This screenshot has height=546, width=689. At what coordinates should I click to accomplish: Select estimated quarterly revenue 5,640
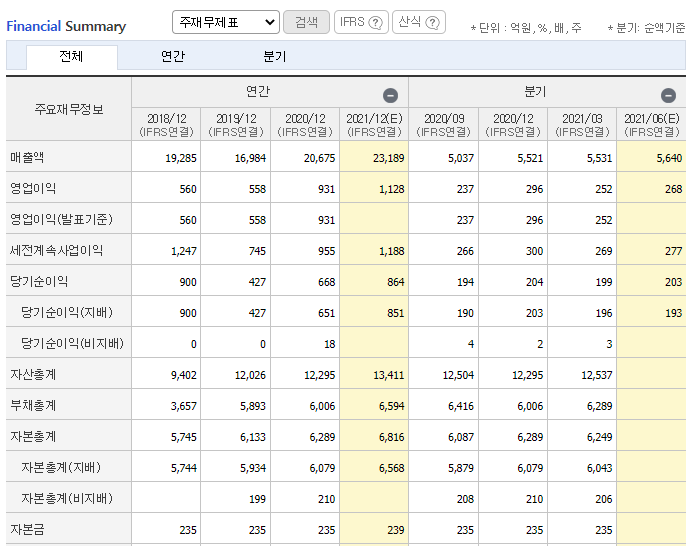point(669,158)
